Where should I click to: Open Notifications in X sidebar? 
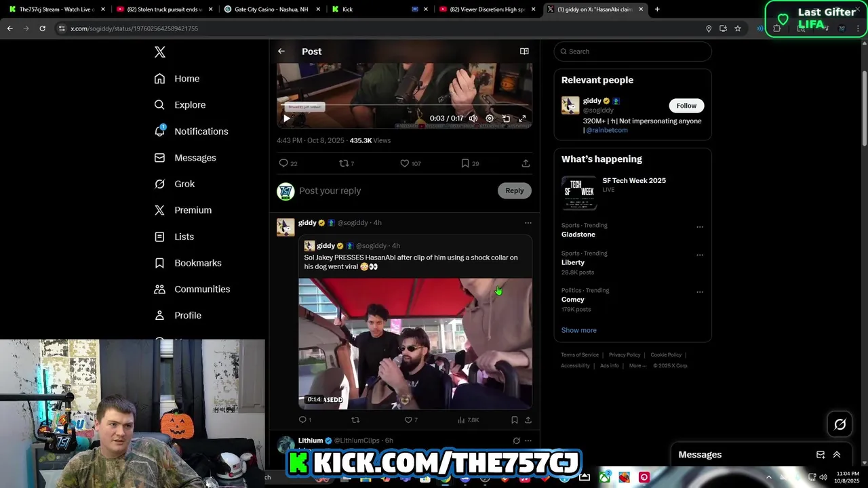191,131
